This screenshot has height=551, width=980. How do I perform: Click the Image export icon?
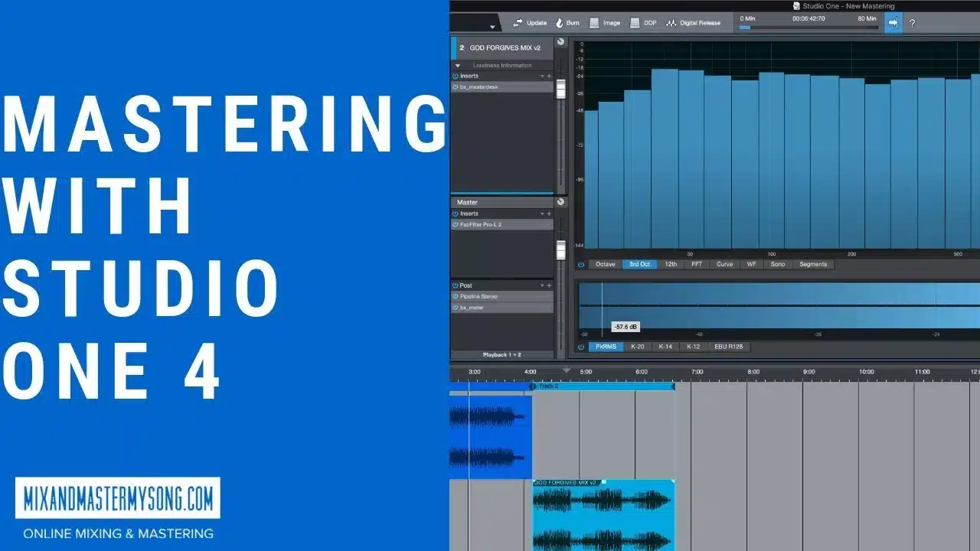(x=594, y=23)
